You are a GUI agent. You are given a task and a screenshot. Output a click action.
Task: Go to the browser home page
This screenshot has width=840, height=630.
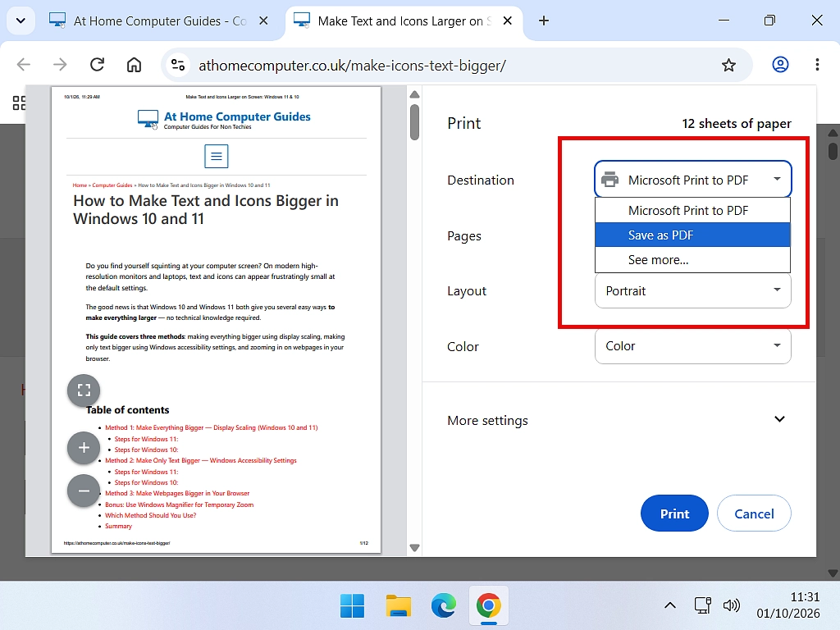(x=134, y=65)
